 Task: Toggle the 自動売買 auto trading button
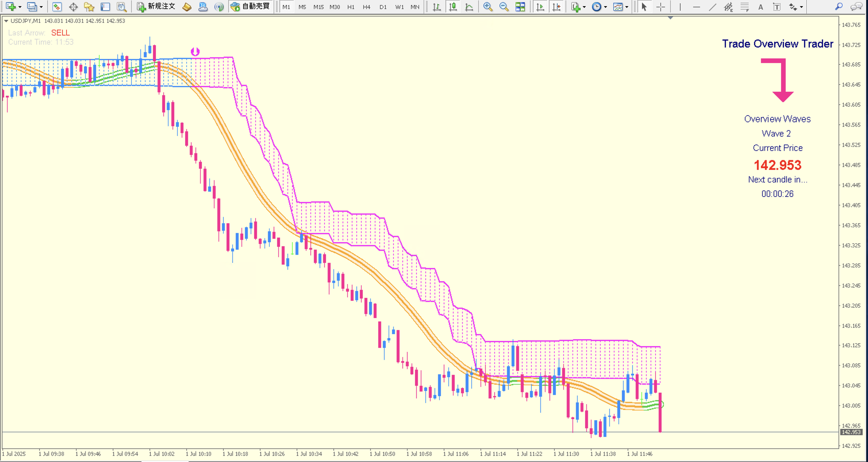[x=250, y=7]
